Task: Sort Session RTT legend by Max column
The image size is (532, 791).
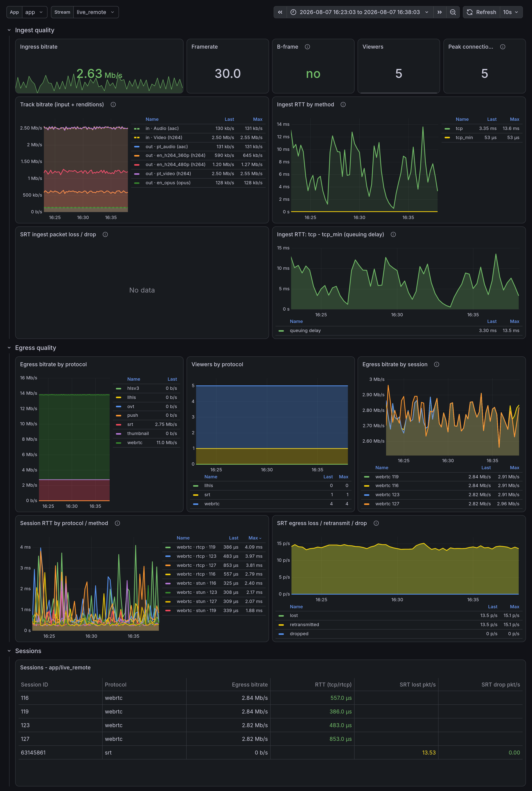Action: [x=255, y=538]
